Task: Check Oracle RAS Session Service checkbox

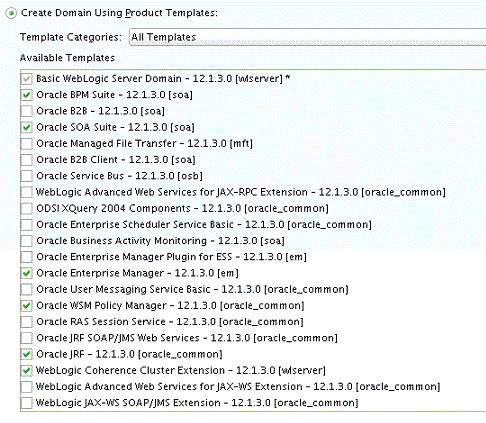Action: [x=27, y=322]
